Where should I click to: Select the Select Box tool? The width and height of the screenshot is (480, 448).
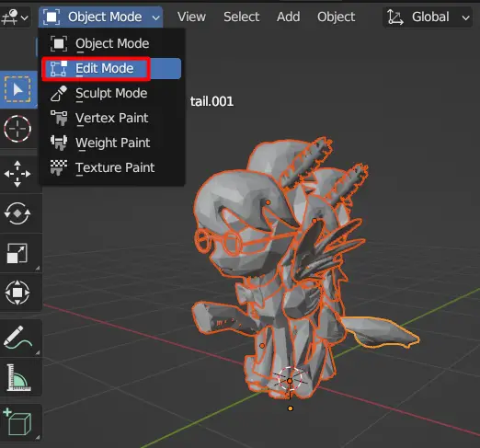click(17, 89)
